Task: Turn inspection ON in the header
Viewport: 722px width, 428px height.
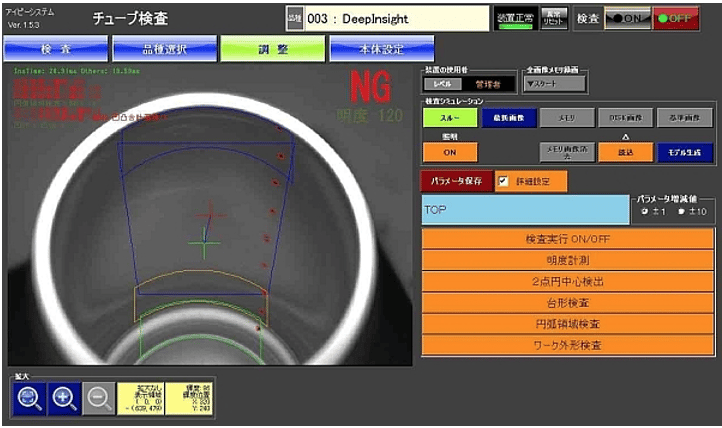Action: click(627, 18)
